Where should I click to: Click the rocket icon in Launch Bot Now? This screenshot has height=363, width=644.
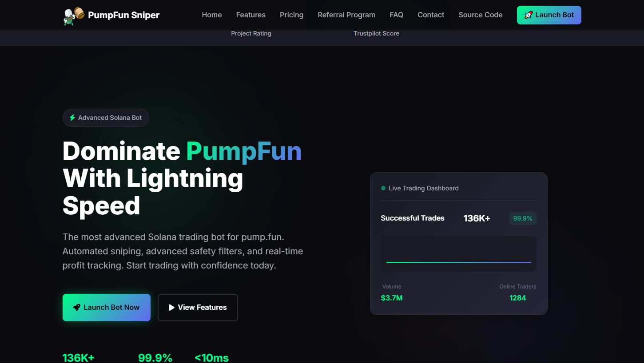pos(77,308)
